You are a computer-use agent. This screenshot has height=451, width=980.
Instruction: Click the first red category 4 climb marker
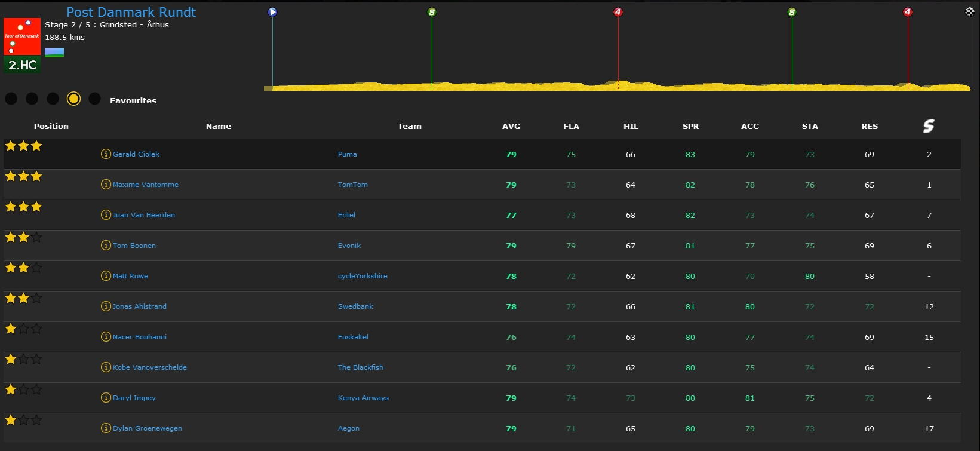coord(618,12)
